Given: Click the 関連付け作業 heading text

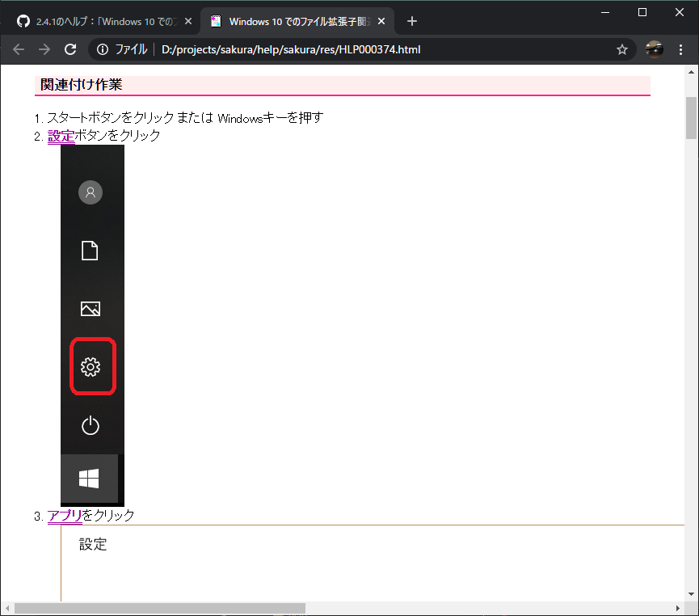Looking at the screenshot, I should point(81,85).
